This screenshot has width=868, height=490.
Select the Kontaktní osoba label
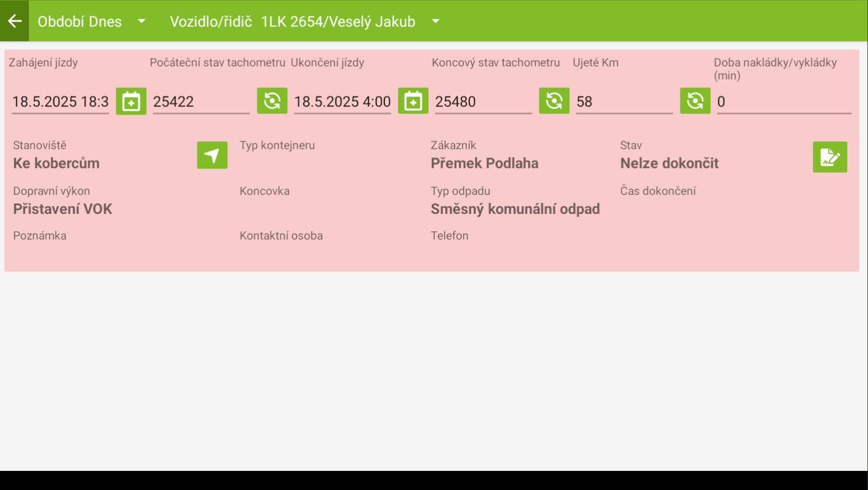281,236
